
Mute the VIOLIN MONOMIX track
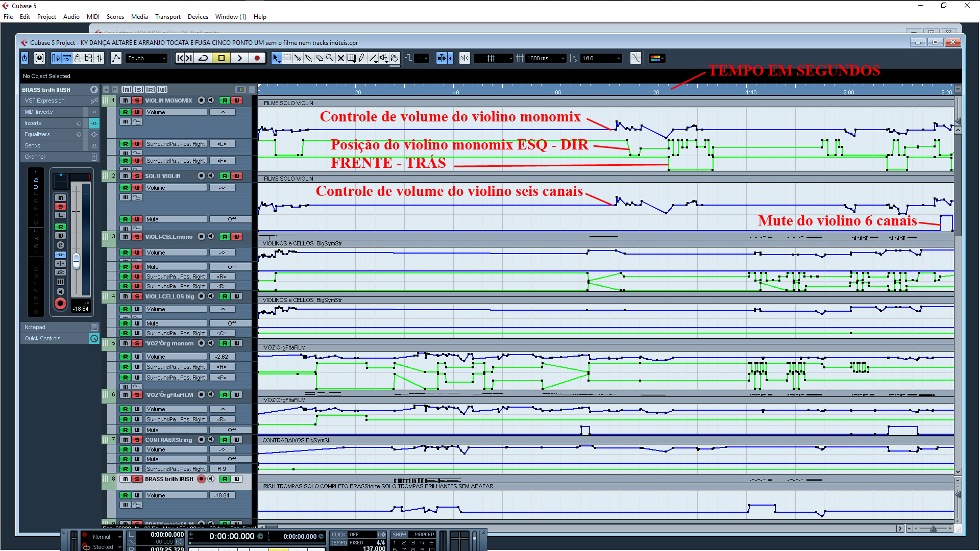(x=126, y=101)
